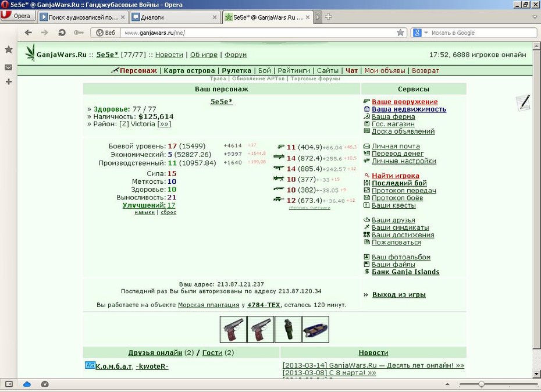541x392 pixels.
Task: Bookmark page with address bar star
Action: point(400,33)
